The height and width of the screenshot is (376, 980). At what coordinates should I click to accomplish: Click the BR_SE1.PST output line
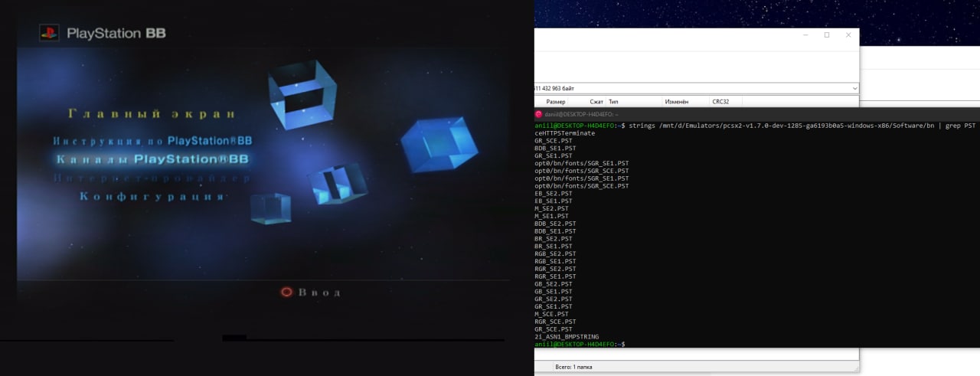coord(553,246)
